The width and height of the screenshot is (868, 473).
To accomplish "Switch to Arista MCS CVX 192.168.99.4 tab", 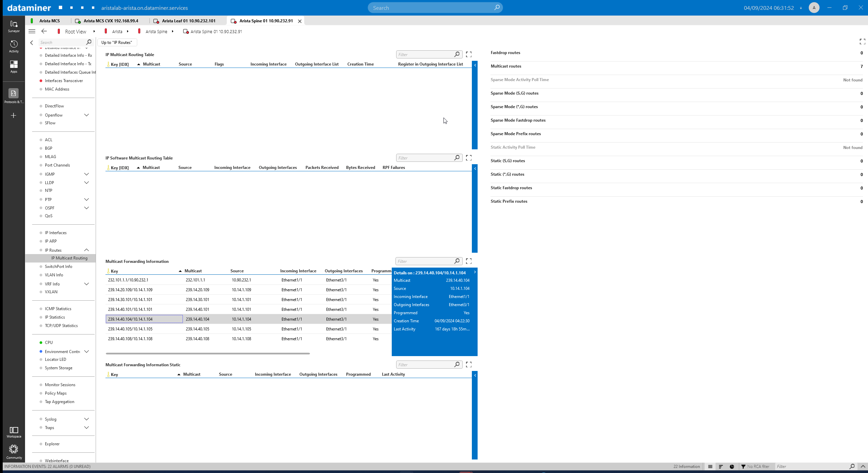I will click(x=111, y=21).
